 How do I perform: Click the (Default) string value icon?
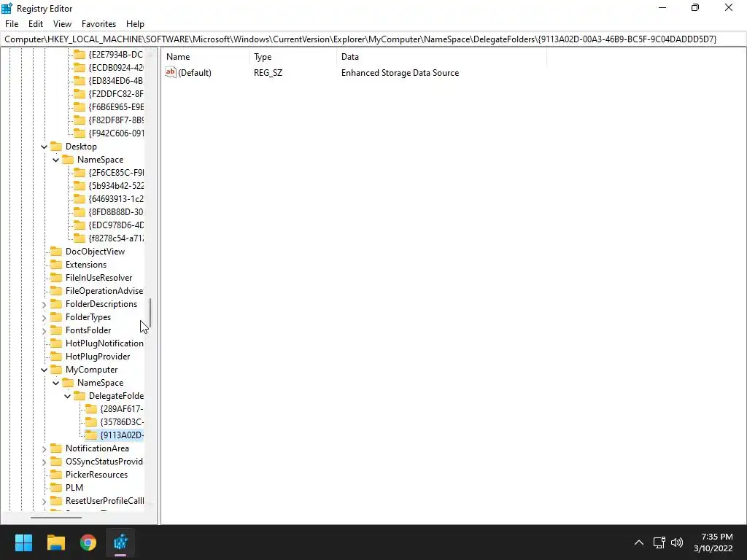pyautogui.click(x=171, y=72)
